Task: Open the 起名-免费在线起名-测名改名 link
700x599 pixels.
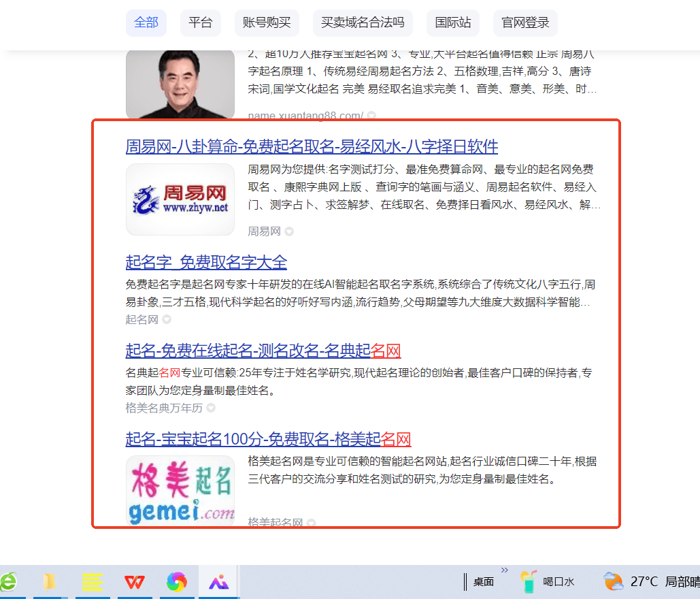Action: (x=263, y=351)
